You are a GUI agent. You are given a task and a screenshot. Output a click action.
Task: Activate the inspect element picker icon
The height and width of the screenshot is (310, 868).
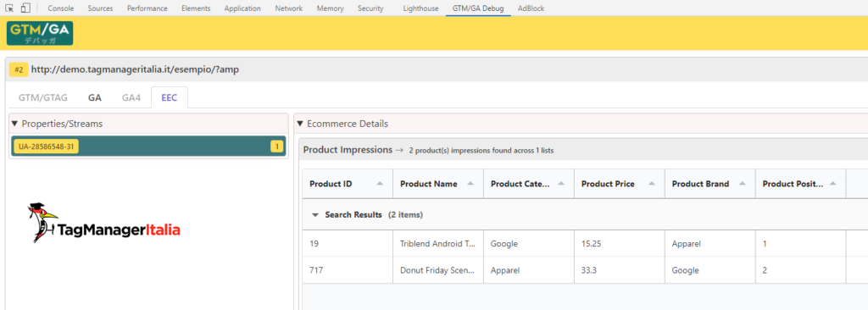coord(8,8)
